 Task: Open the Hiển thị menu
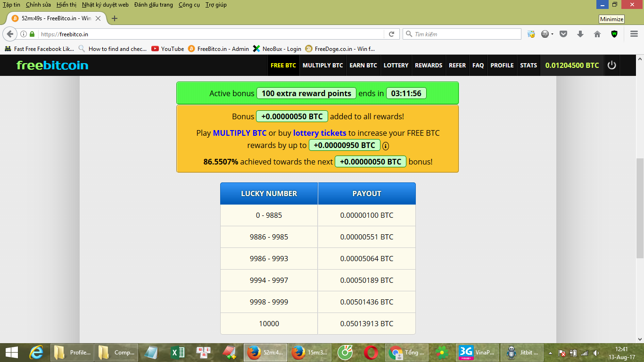(66, 5)
